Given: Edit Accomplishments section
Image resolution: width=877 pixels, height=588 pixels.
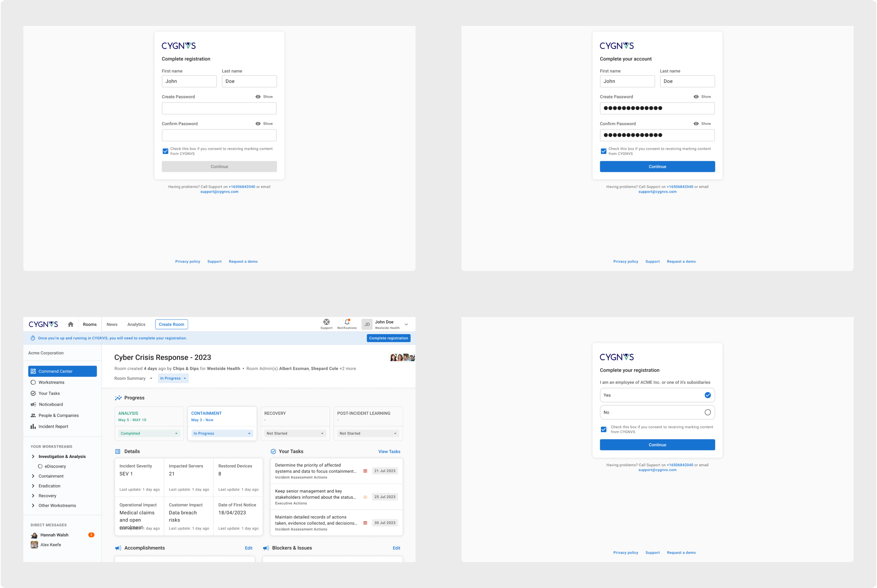Looking at the screenshot, I should coord(248,548).
